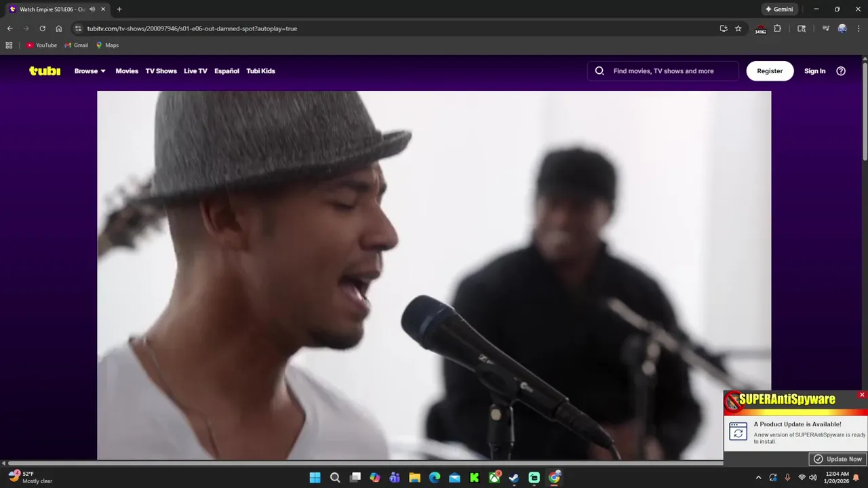Mute the Watch Empire tab audio
The width and height of the screenshot is (868, 488).
click(x=92, y=9)
